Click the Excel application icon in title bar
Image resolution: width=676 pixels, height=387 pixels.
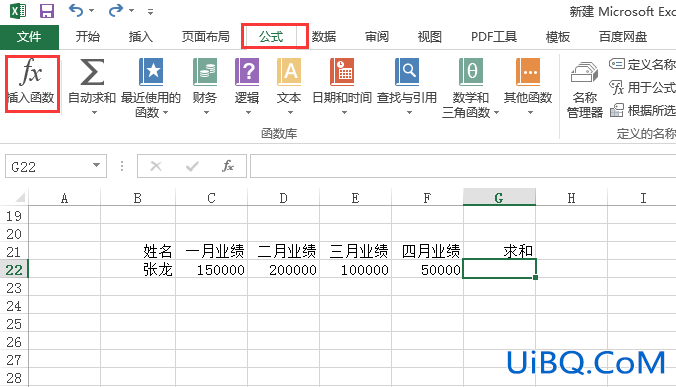pos(18,10)
